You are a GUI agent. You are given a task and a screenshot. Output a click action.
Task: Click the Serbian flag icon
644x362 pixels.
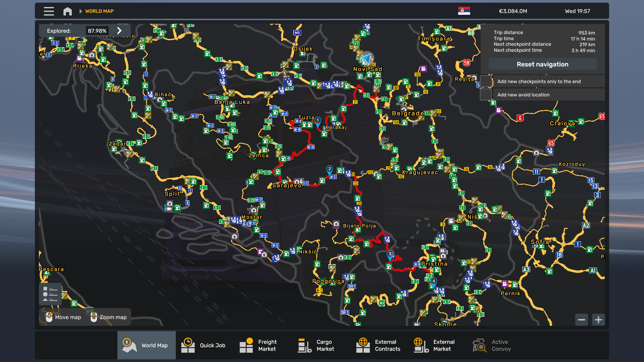[x=464, y=11]
